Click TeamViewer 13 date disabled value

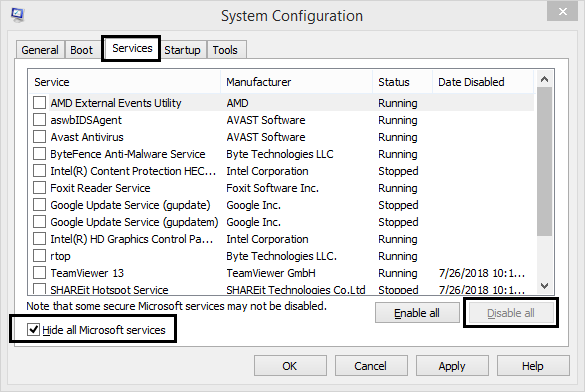(x=482, y=273)
